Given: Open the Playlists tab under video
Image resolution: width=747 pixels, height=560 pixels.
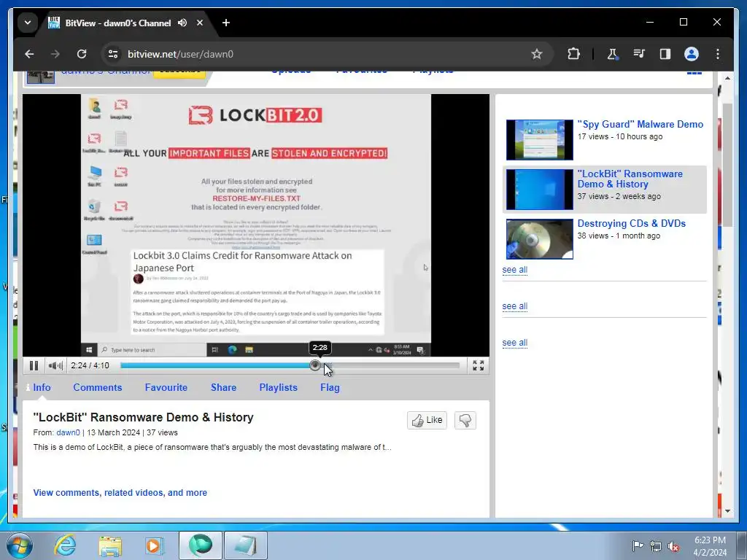Looking at the screenshot, I should point(278,388).
